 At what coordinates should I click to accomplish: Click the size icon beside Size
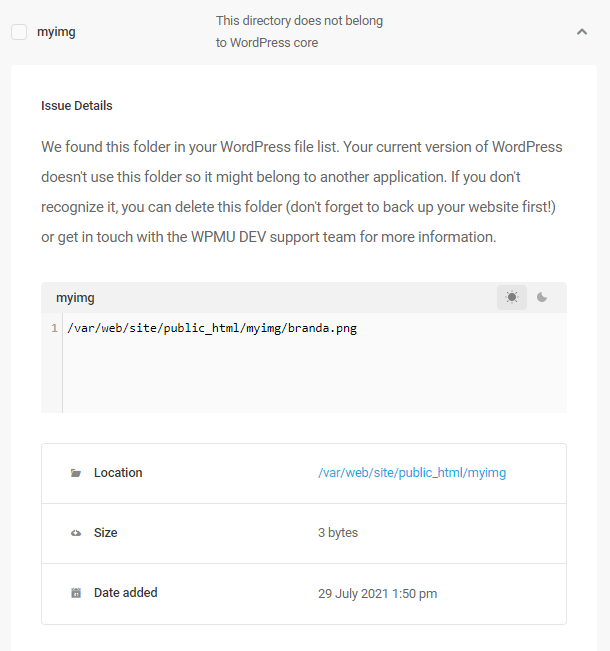(x=76, y=533)
